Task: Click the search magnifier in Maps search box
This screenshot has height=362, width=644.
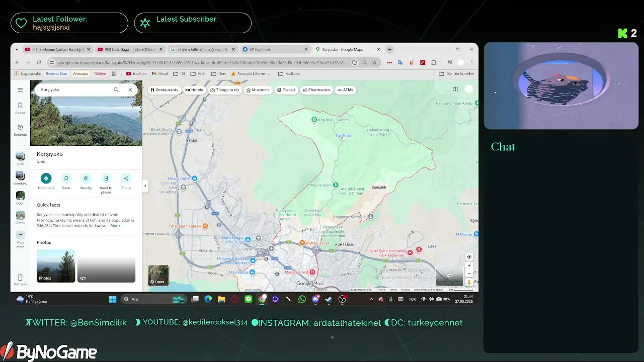Action: [x=116, y=89]
